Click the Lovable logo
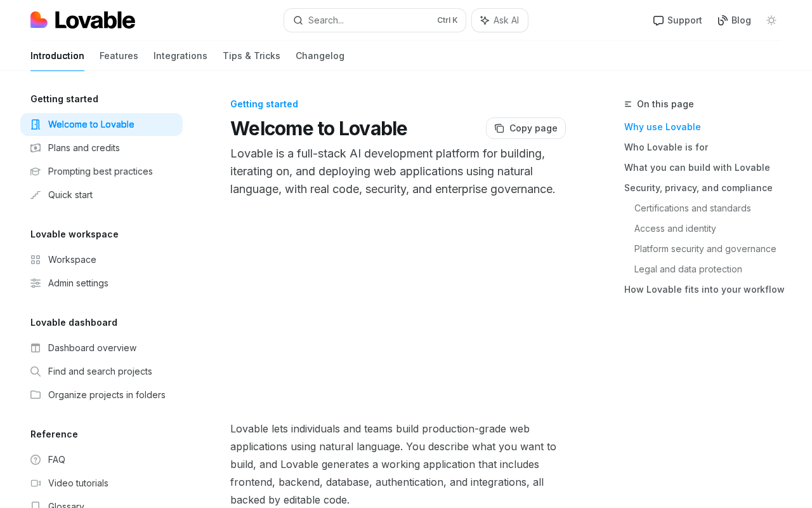The height and width of the screenshot is (508, 812). tap(82, 20)
